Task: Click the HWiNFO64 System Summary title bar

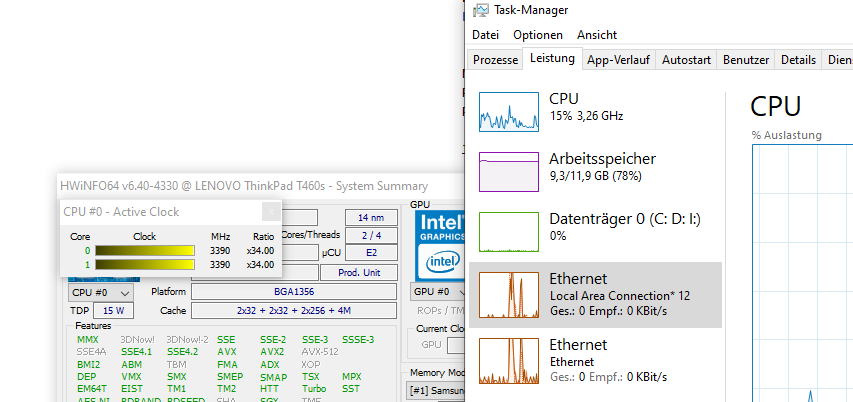Action: coord(261,186)
